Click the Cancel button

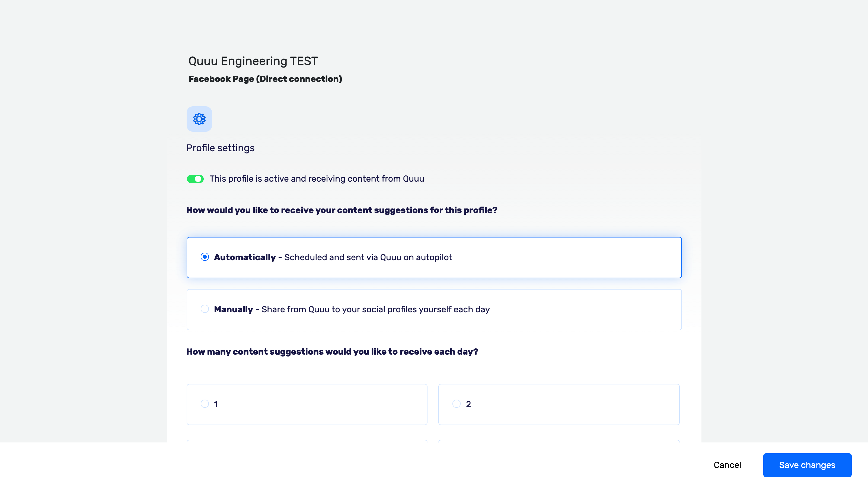(x=727, y=465)
